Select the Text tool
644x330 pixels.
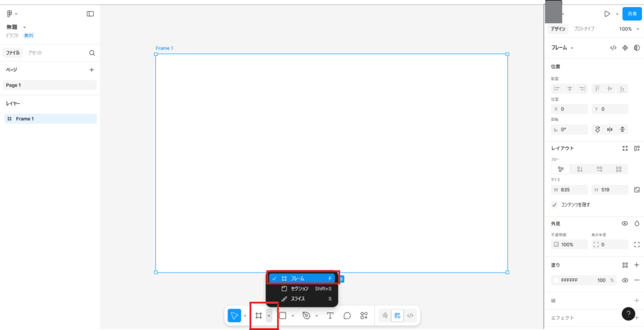click(x=330, y=316)
